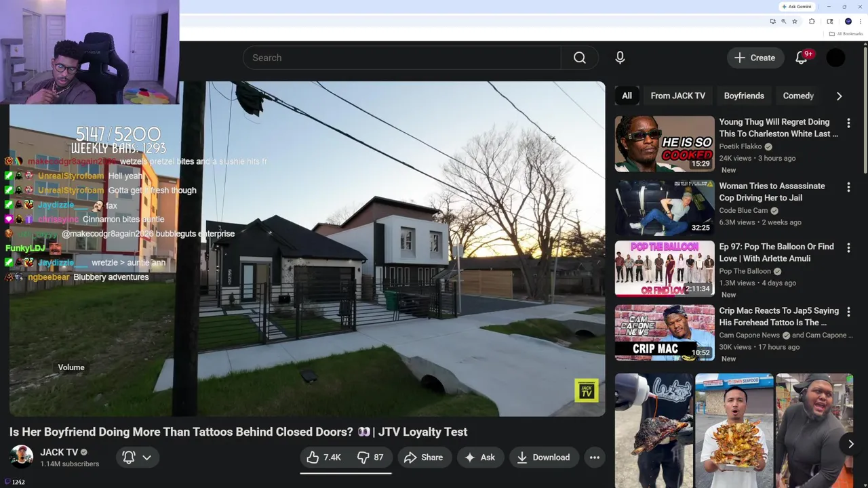868x488 pixels.
Task: Share the video via Share button
Action: (x=424, y=457)
